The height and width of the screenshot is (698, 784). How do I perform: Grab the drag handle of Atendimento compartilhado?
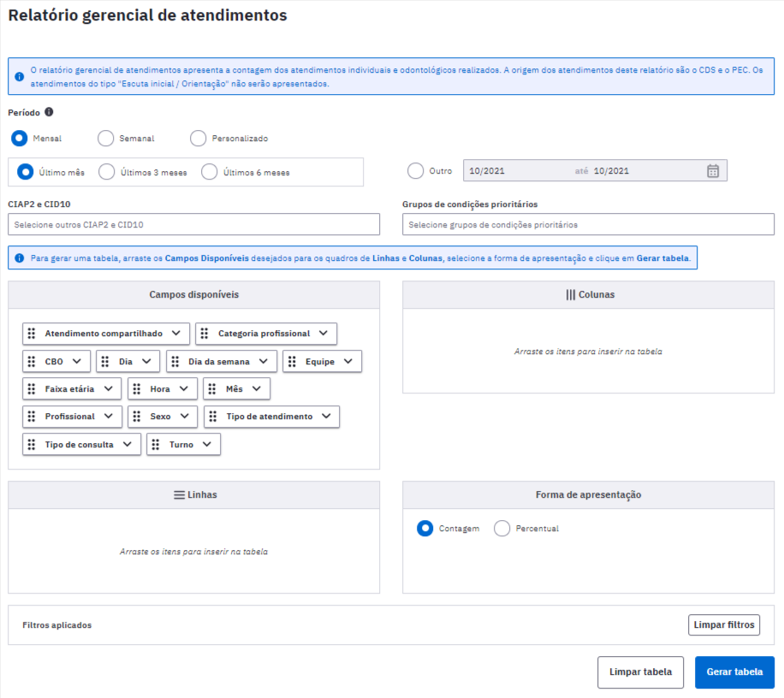(x=32, y=334)
